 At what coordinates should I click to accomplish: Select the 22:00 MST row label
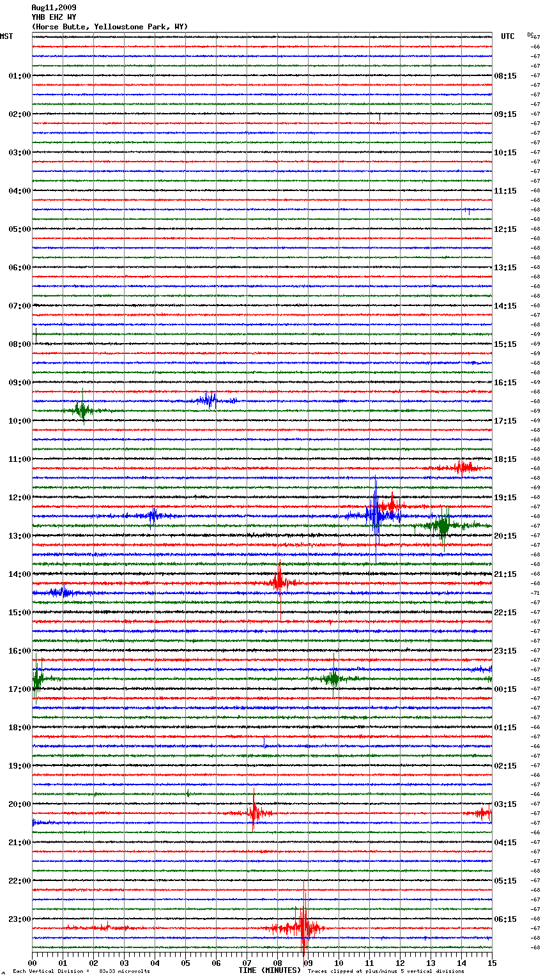tap(20, 881)
